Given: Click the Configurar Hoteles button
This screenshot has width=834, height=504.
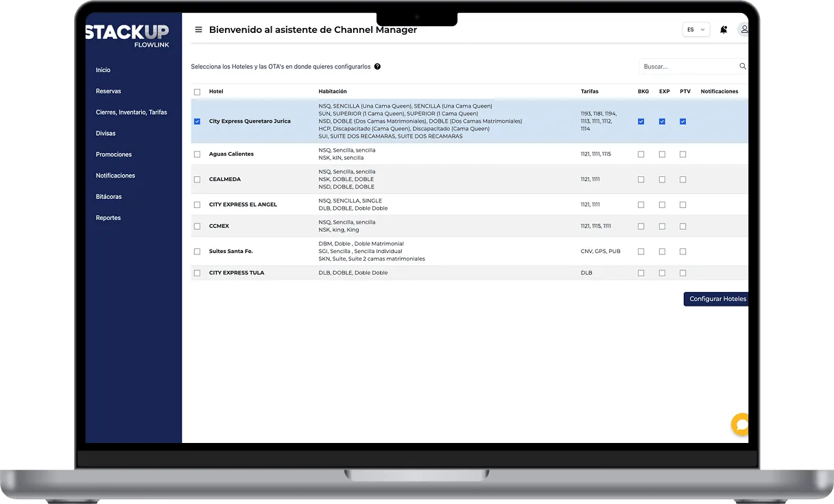Looking at the screenshot, I should [716, 299].
